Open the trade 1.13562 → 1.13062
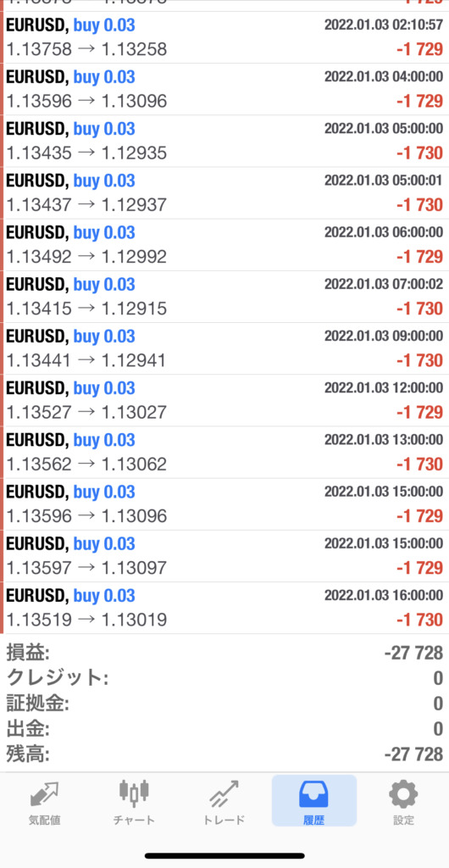The height and width of the screenshot is (868, 449). click(224, 453)
